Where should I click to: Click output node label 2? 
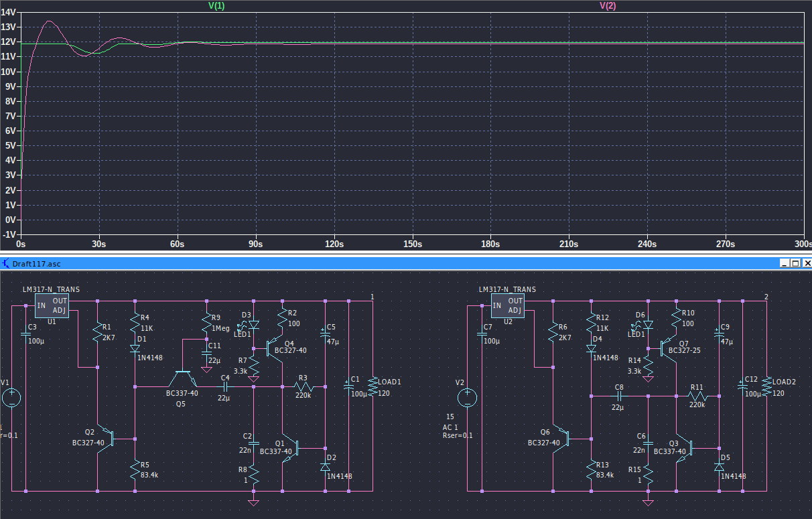point(766,296)
